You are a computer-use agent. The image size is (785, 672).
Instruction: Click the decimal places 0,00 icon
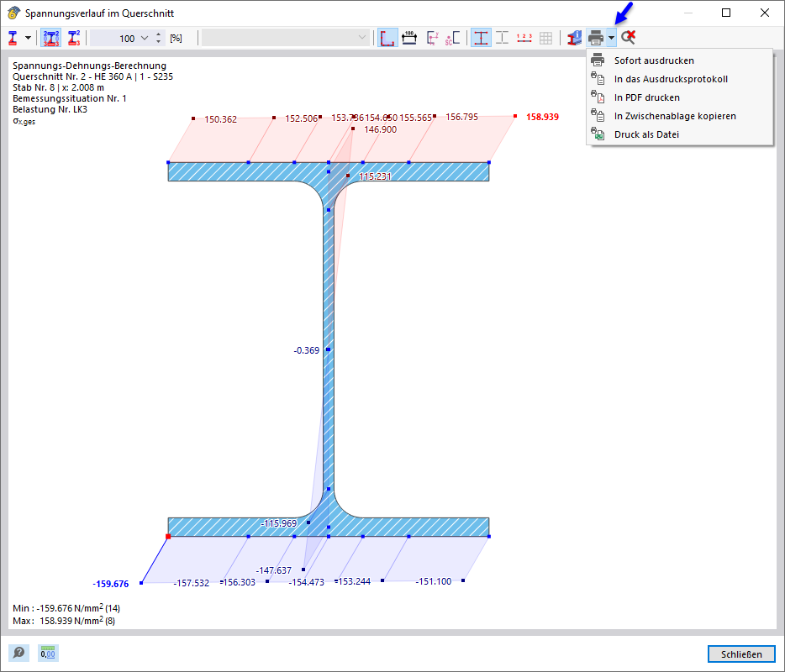[x=48, y=653]
